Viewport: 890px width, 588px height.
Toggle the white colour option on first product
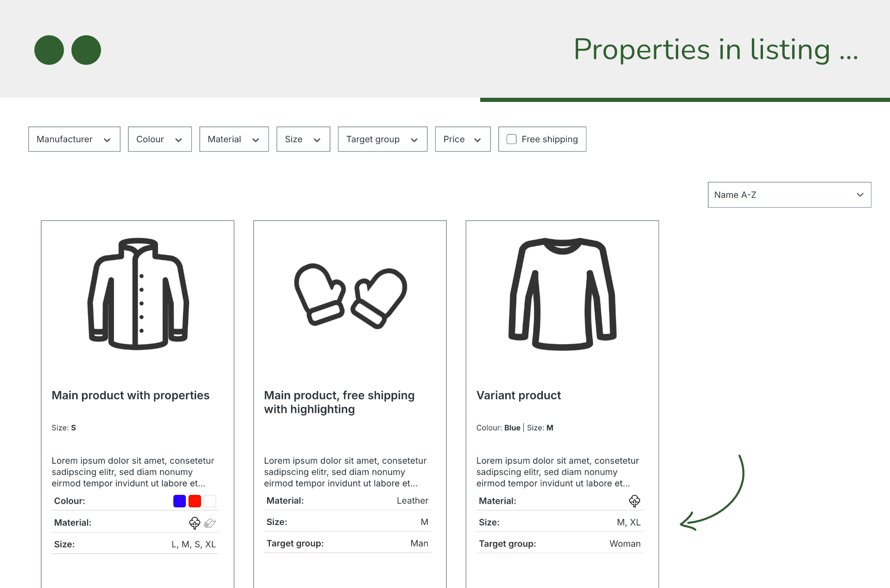[x=210, y=501]
